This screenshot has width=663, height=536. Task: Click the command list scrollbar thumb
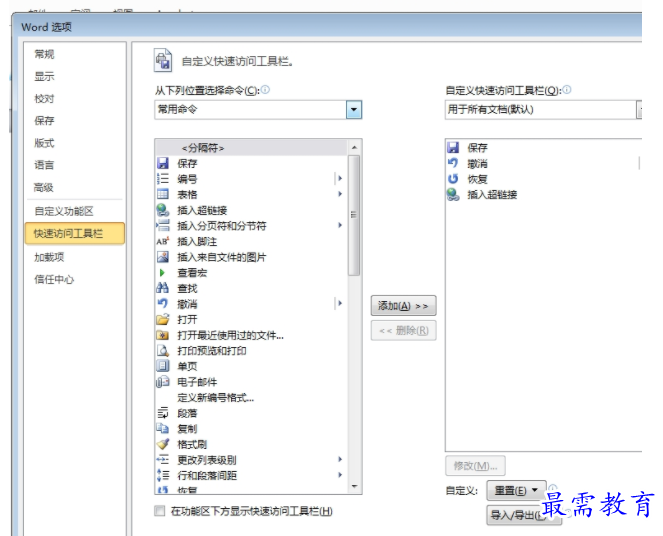click(x=354, y=215)
